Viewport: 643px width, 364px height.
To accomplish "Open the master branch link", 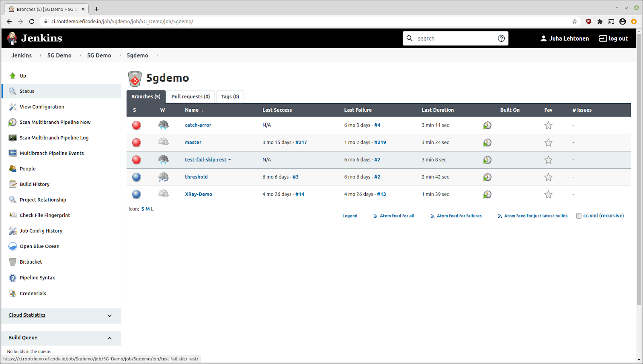I will click(193, 143).
